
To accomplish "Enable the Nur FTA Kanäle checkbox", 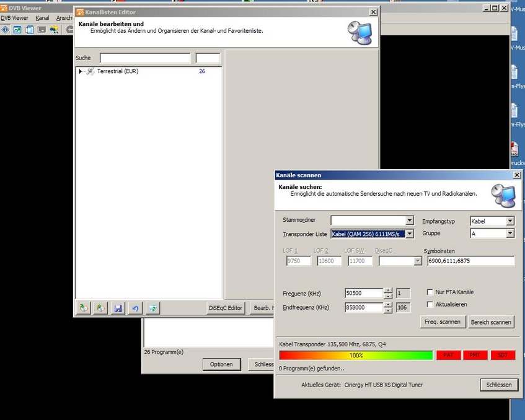I will [430, 292].
